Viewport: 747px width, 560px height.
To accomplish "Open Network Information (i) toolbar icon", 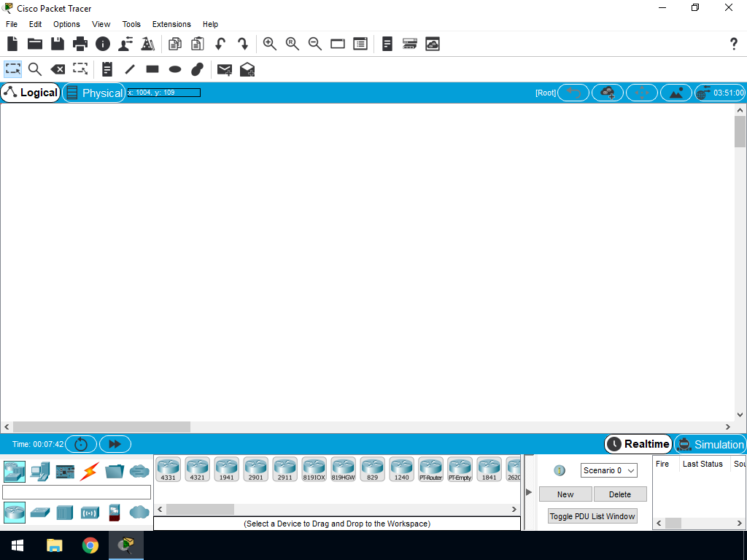I will point(103,44).
